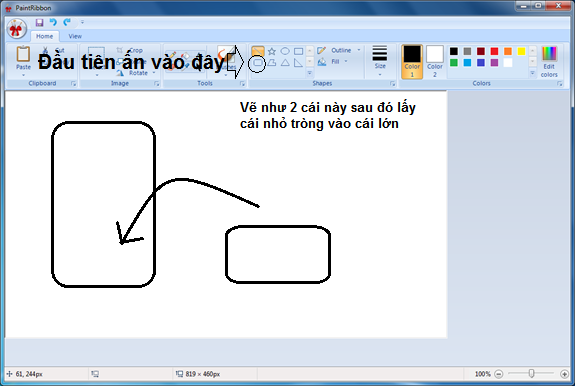Screen dimensions: 577x387
Task: Select the star shape tool
Action: click(x=272, y=51)
